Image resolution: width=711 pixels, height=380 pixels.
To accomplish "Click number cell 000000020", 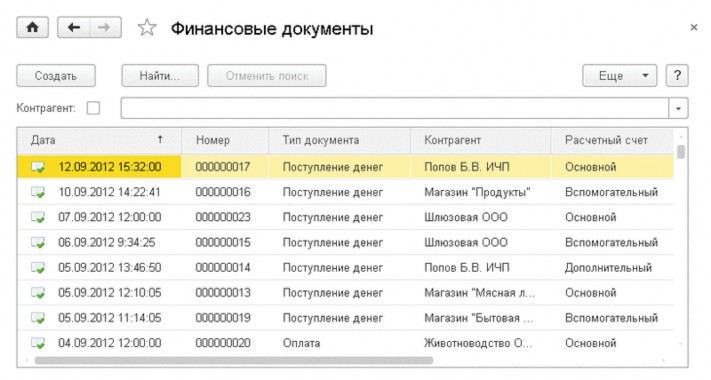I will (x=223, y=343).
